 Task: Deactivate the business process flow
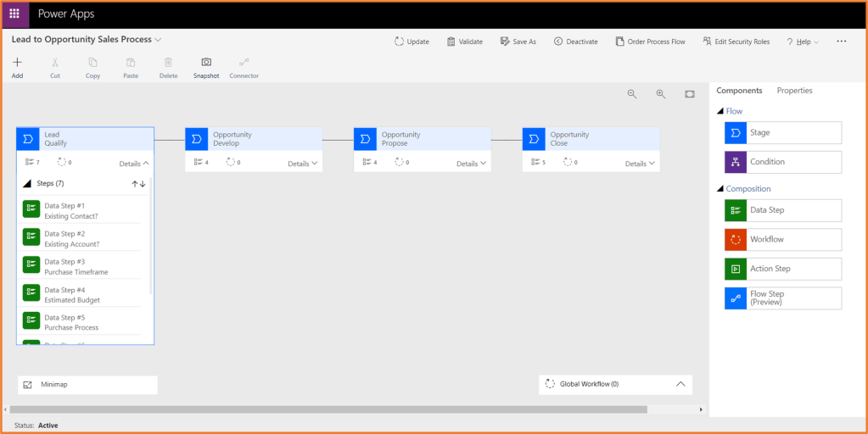point(575,42)
